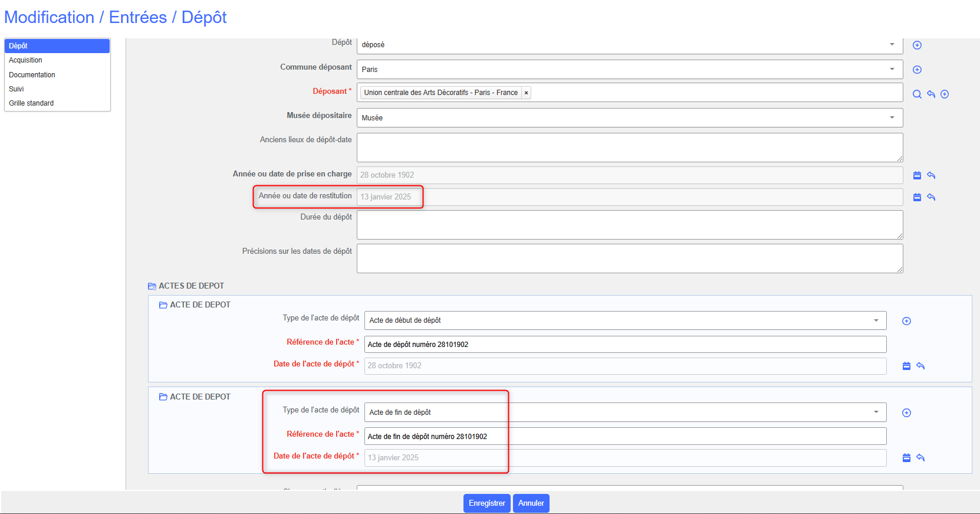Select Acquisition in the left sidebar
Screen dimensions: 980x514
click(x=25, y=60)
